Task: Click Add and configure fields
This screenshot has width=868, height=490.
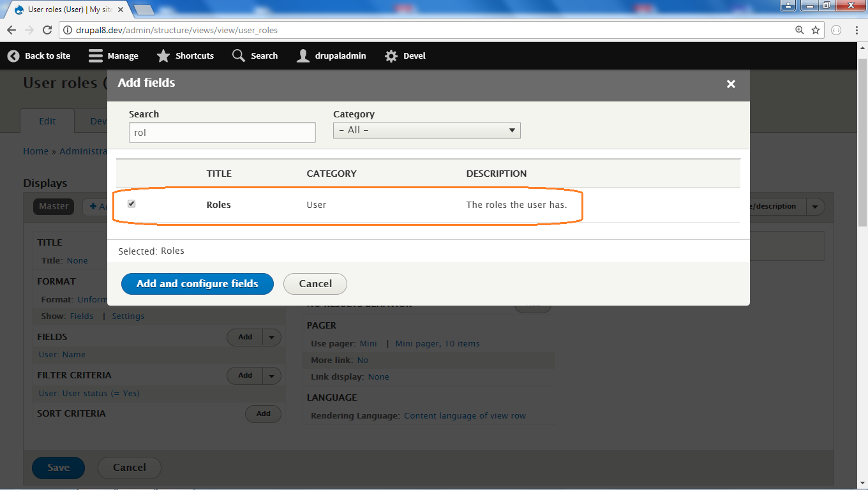Action: coord(197,284)
